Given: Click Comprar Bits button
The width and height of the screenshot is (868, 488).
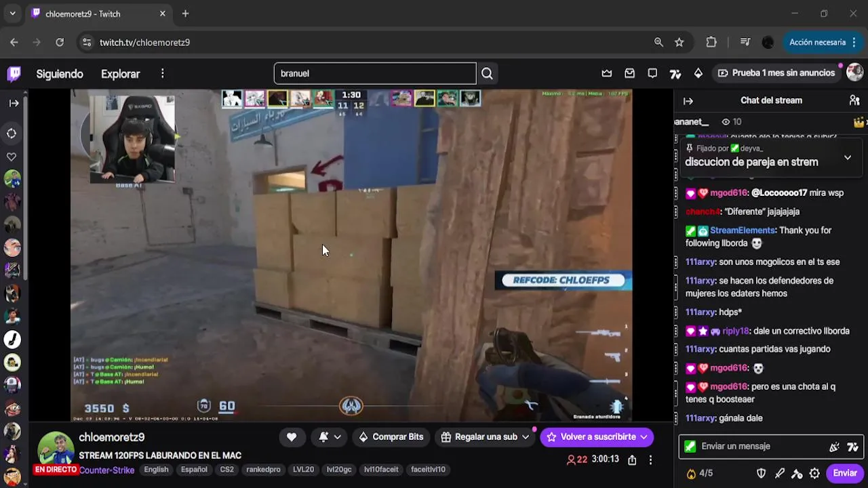Looking at the screenshot, I should [x=391, y=437].
